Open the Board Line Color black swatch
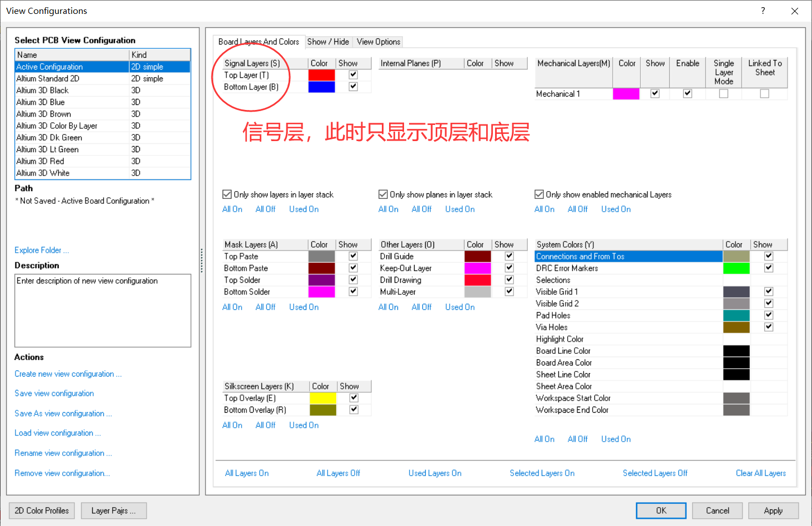Viewport: 812px width, 526px height. pos(737,351)
